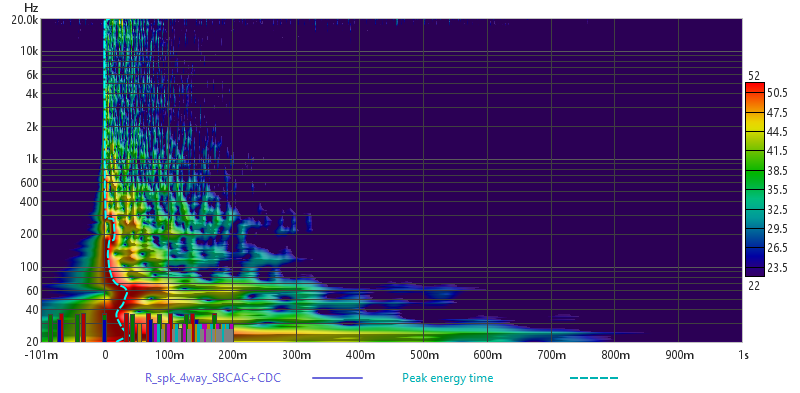Click the 200m time axis label
Image resolution: width=800 pixels, height=393 pixels.
pyautogui.click(x=233, y=354)
